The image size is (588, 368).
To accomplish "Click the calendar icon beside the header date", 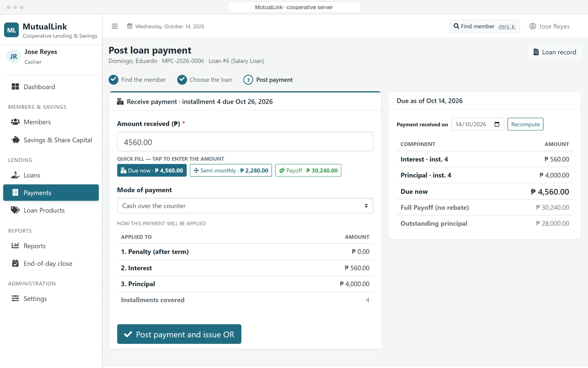I will pos(130,26).
